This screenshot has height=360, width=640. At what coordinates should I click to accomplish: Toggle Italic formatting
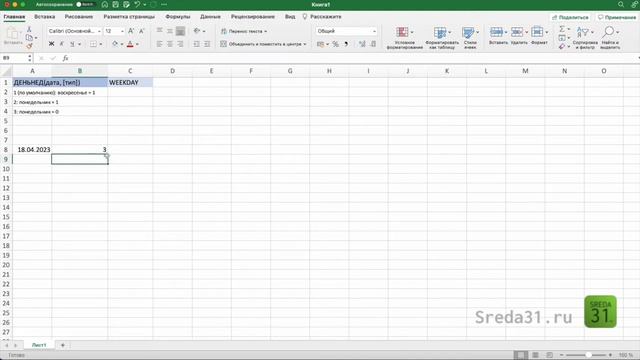(62, 44)
